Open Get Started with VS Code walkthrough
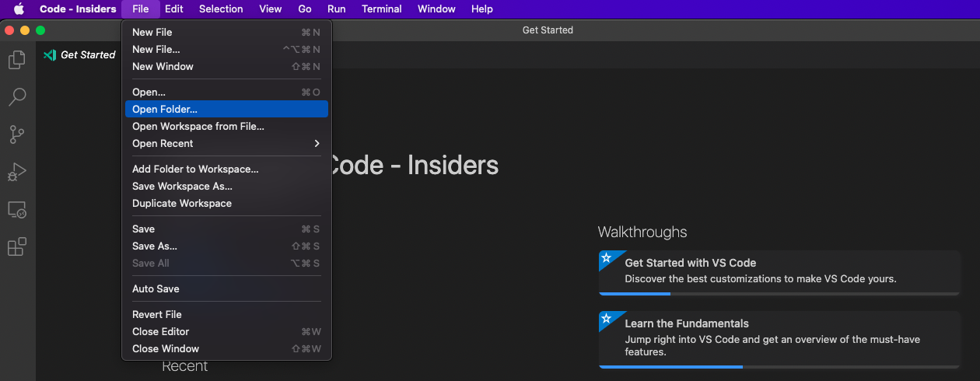This screenshot has height=381, width=980. pyautogui.click(x=779, y=273)
